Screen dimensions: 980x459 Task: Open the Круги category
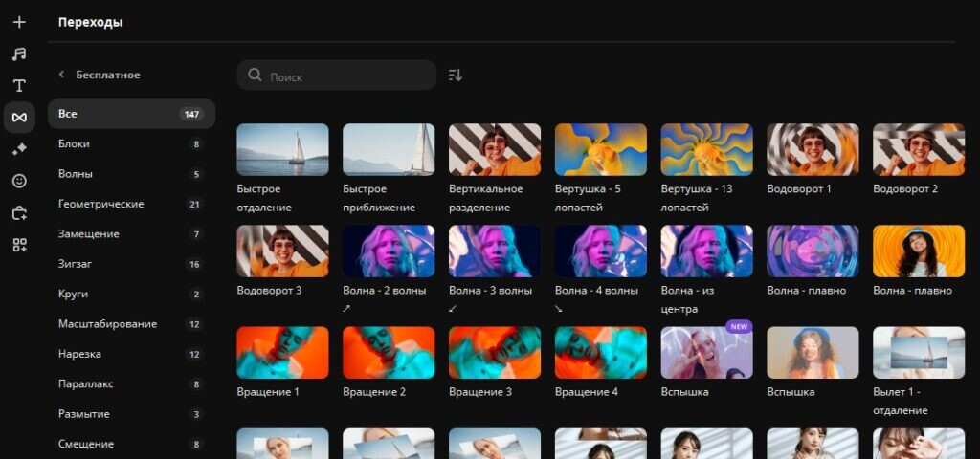click(x=131, y=294)
